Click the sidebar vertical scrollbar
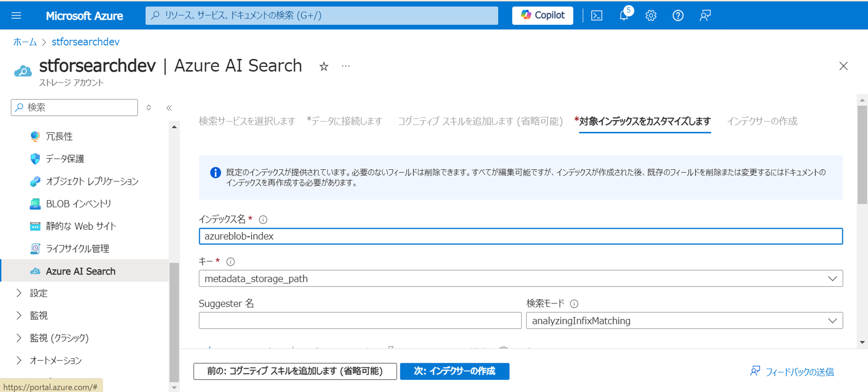Screen dimensions: 868x392 (x=174, y=322)
